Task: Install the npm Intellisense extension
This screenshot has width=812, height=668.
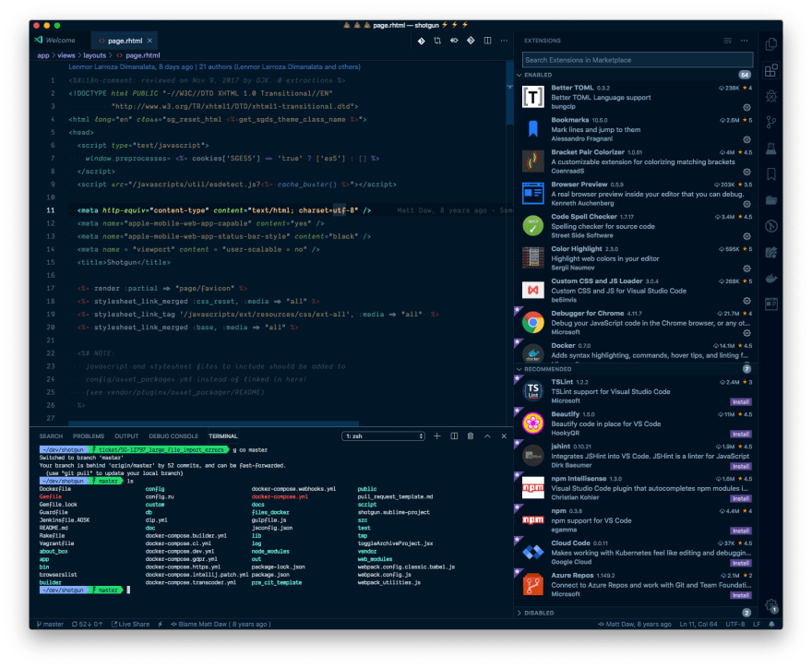Action: tap(741, 498)
